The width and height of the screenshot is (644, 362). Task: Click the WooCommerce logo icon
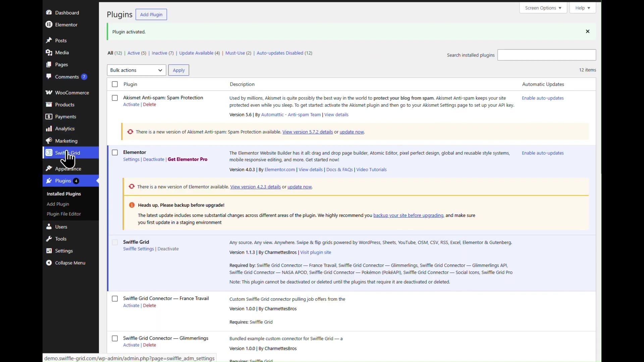[49, 93]
